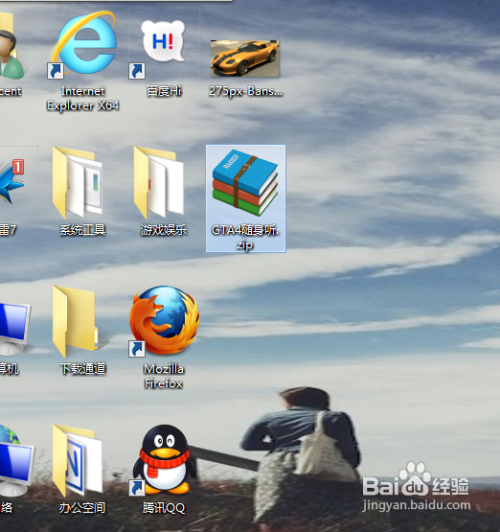Select the computer monitor desktop icon

(x=14, y=327)
